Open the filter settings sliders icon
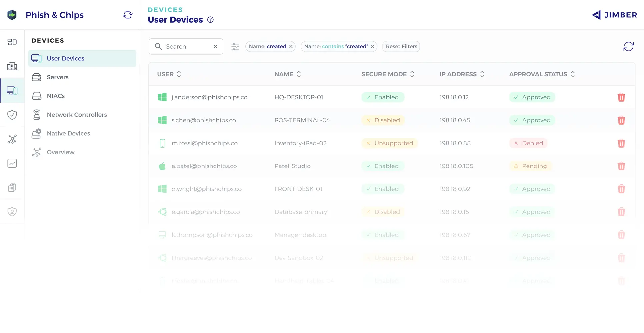 tap(235, 47)
